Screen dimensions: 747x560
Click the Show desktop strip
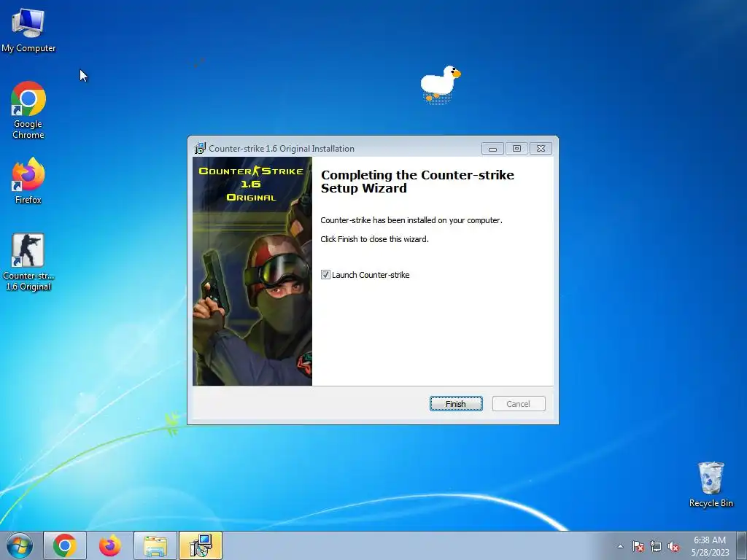point(742,545)
